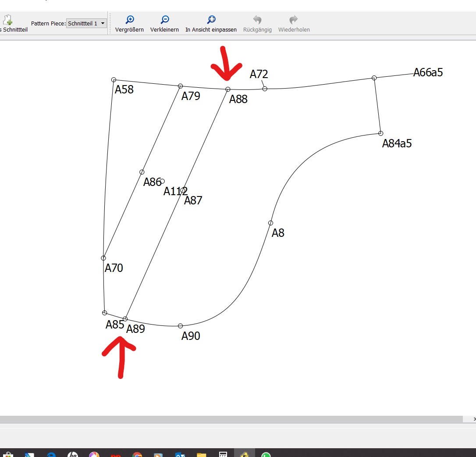Undo last action with Rückgängig

257,20
